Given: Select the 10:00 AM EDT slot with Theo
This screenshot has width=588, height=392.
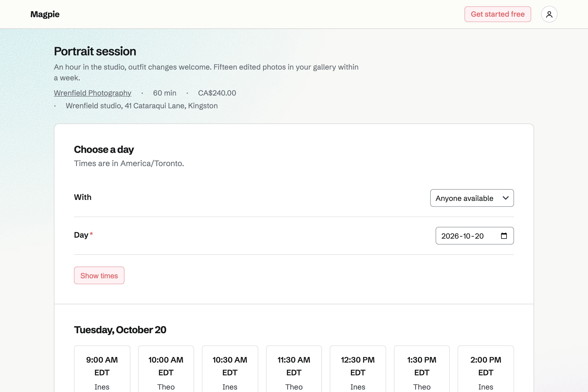Looking at the screenshot, I should (x=166, y=369).
